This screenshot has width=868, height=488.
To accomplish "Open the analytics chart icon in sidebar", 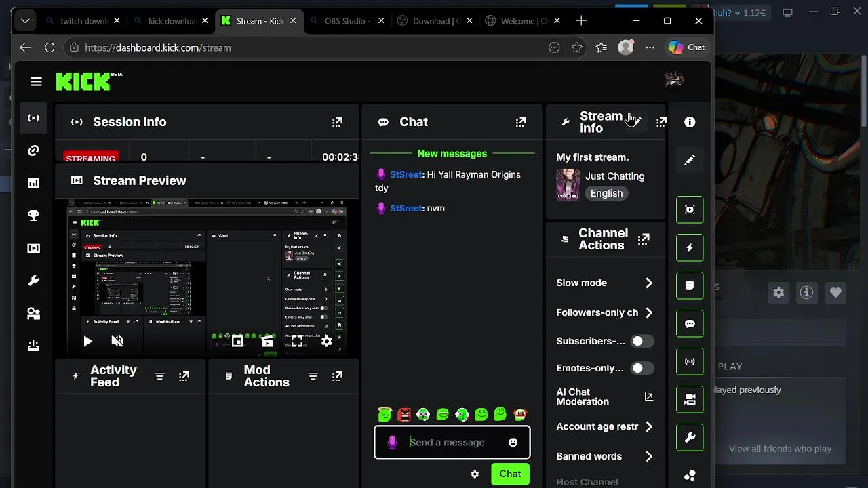I will [x=33, y=183].
